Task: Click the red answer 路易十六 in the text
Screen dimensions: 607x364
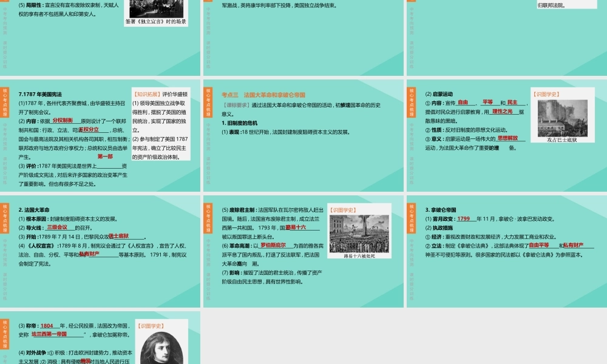Action: [x=296, y=227]
